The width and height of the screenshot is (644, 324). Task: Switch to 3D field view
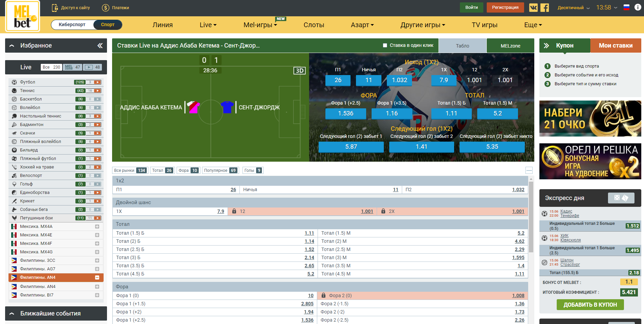click(299, 71)
